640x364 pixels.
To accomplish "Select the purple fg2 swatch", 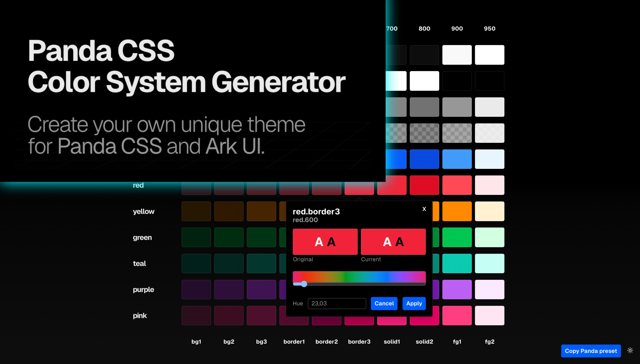I will pos(490,290).
